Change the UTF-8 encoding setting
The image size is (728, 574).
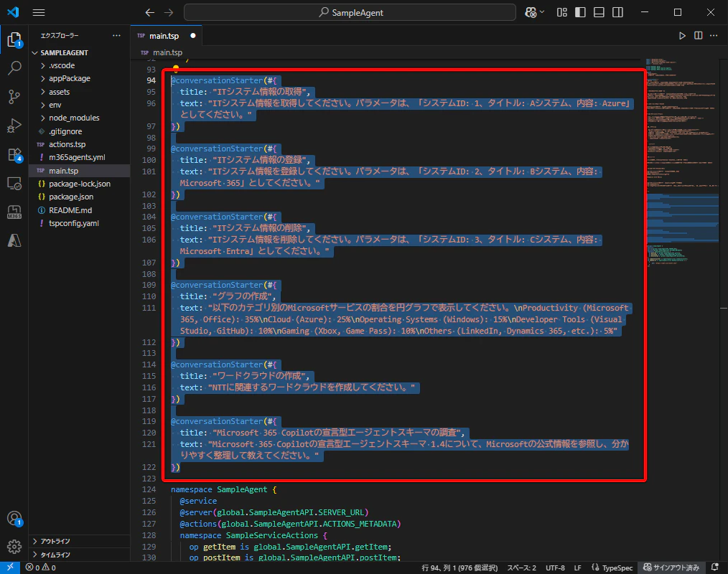click(x=555, y=568)
